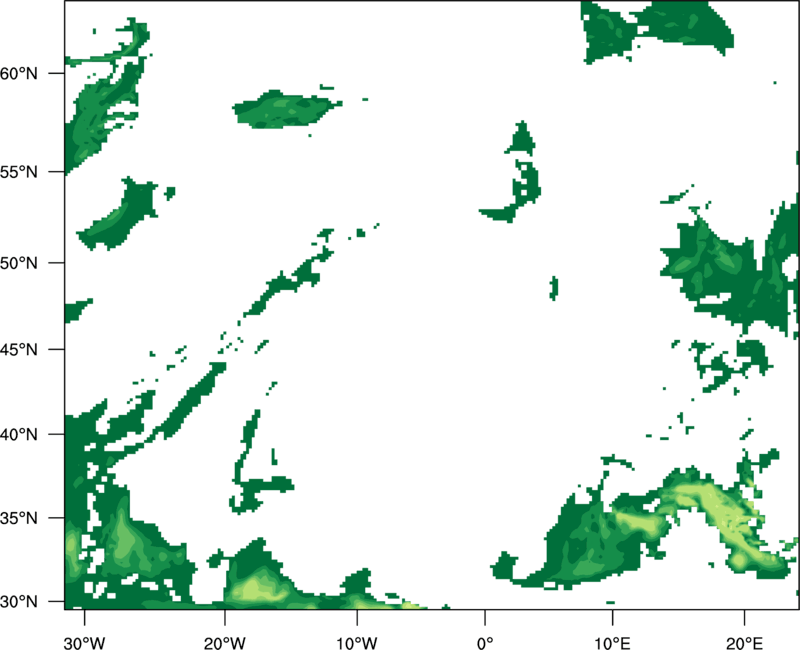Click the 10°W longitude label

point(357,643)
